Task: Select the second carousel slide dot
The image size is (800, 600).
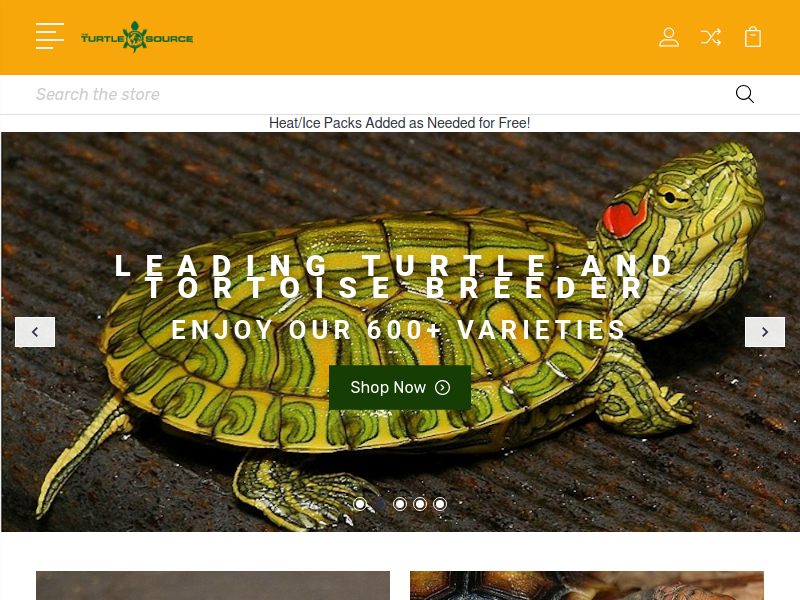Action: pyautogui.click(x=380, y=504)
